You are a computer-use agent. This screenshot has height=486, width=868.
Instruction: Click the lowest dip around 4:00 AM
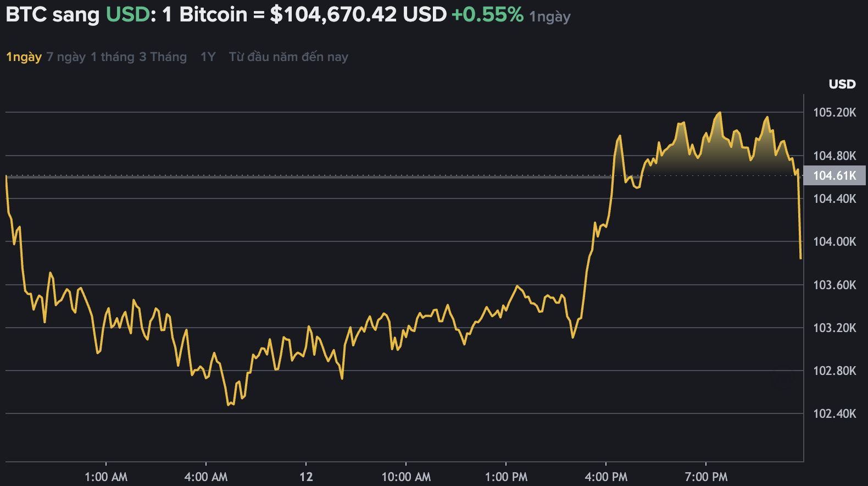pos(230,405)
